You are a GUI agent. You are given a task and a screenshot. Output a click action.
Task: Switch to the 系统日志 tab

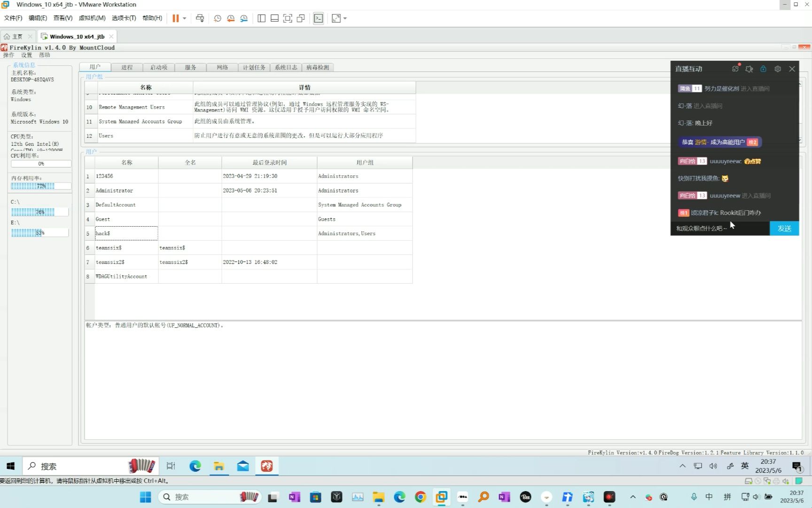coord(286,67)
